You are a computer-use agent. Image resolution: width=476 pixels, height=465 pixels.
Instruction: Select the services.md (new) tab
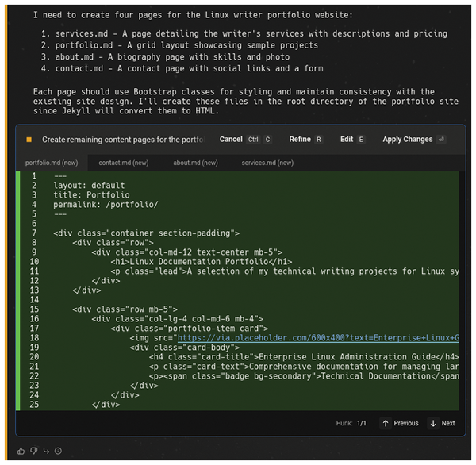pyautogui.click(x=267, y=163)
